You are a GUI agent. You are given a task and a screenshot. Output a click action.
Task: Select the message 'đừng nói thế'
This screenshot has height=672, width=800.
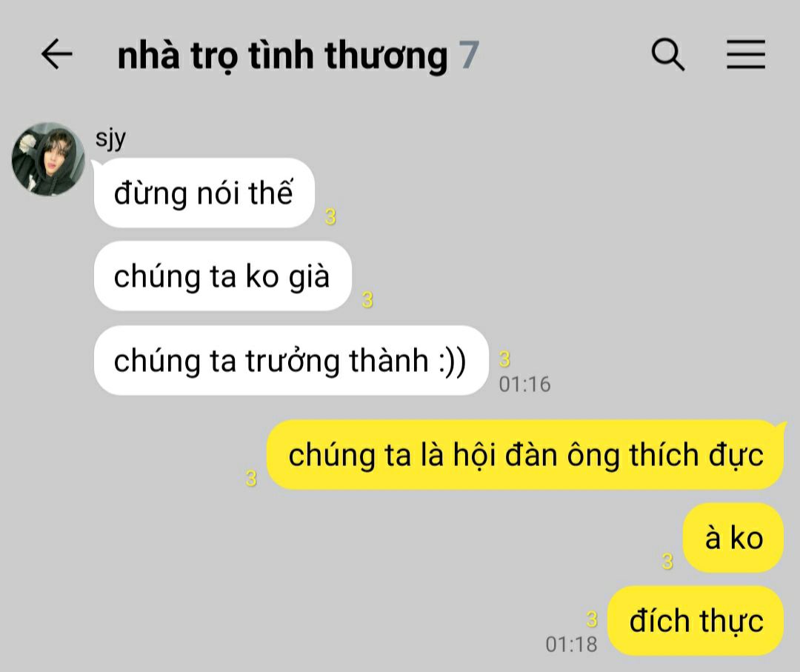point(204,193)
